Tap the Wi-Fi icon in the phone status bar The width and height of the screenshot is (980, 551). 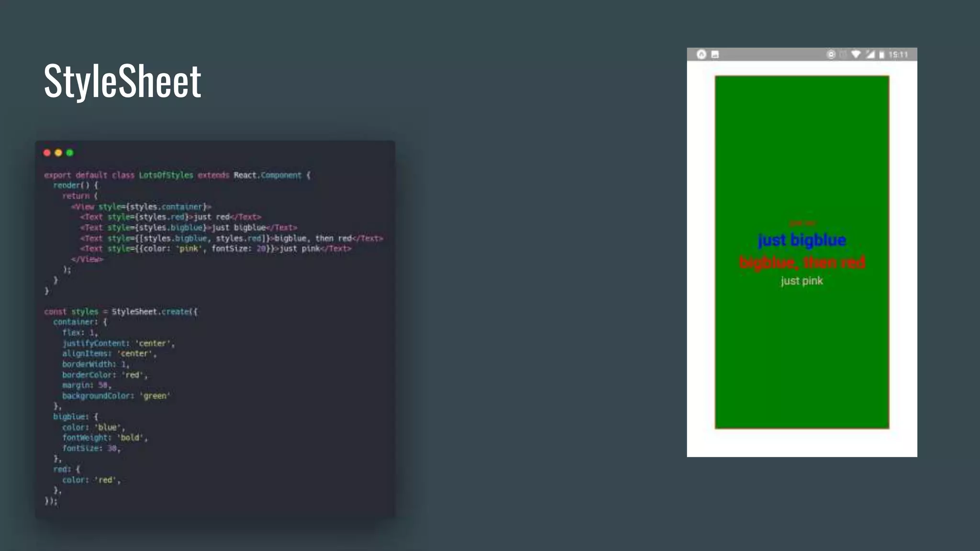point(856,55)
